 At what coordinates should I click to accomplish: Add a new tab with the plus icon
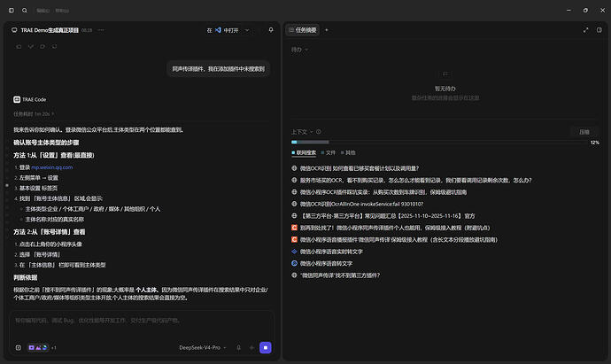pos(327,30)
